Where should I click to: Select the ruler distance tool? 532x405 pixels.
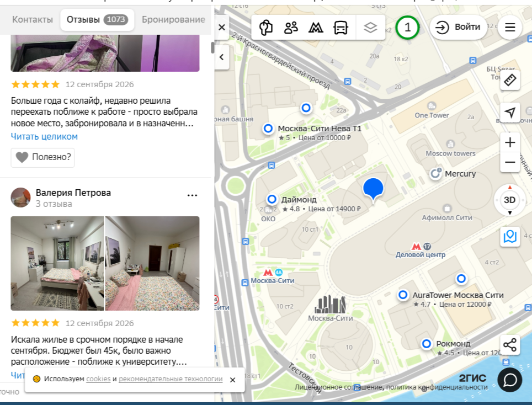(510, 80)
